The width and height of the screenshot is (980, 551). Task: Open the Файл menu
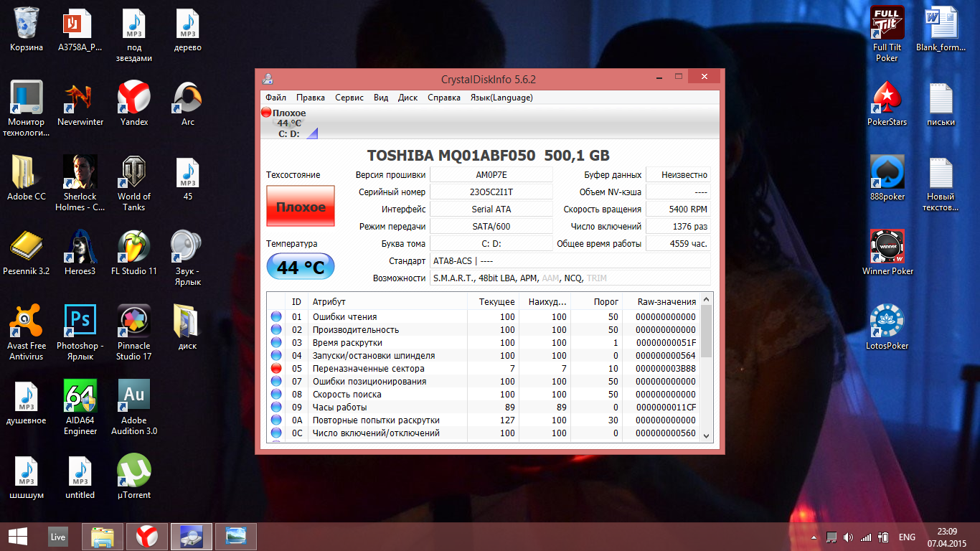pos(275,98)
